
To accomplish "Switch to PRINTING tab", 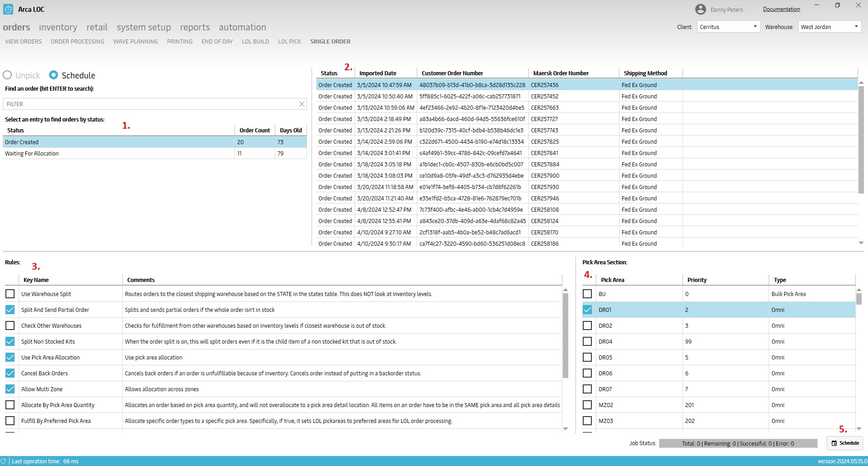I will click(180, 41).
